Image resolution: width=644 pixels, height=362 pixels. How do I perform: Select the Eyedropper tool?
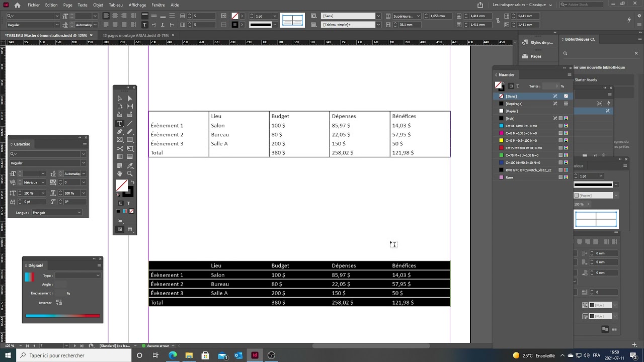tap(130, 165)
